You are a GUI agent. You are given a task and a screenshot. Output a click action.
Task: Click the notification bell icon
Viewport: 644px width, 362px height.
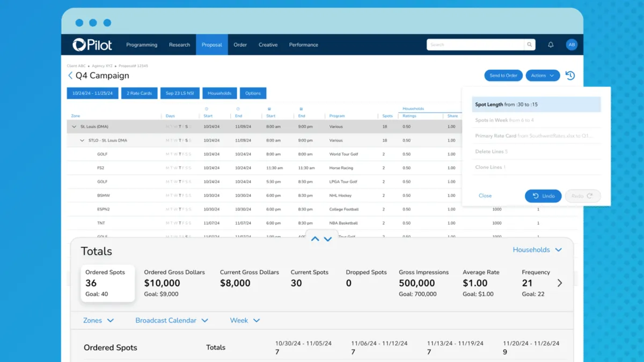550,45
